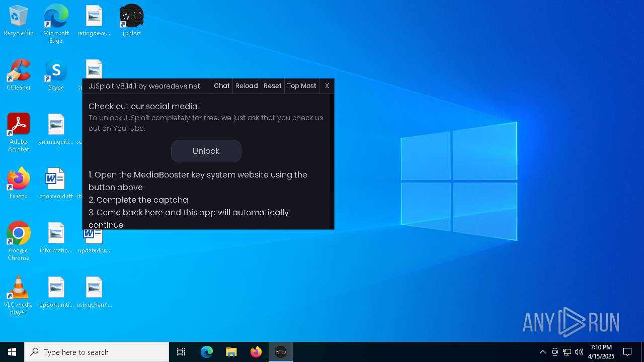Launch Microsoft Edge from desktop shortcut

56,24
